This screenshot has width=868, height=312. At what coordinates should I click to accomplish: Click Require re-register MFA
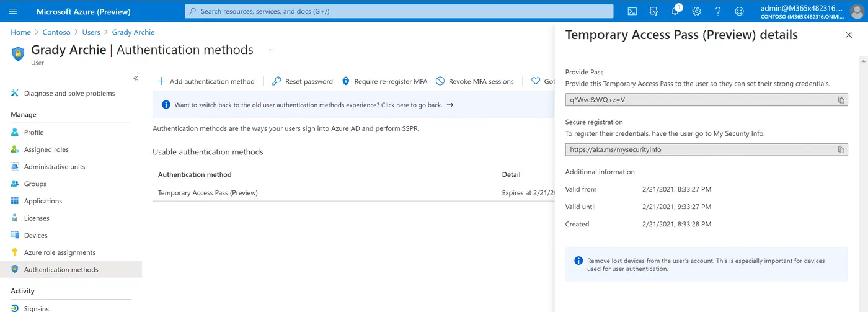tap(384, 81)
